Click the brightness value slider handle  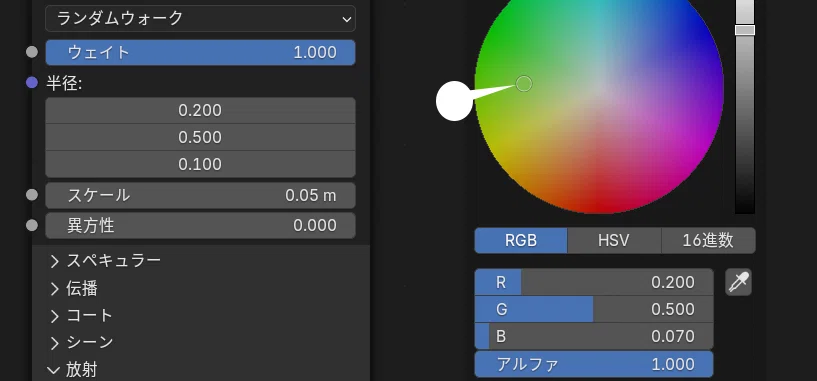[x=745, y=30]
